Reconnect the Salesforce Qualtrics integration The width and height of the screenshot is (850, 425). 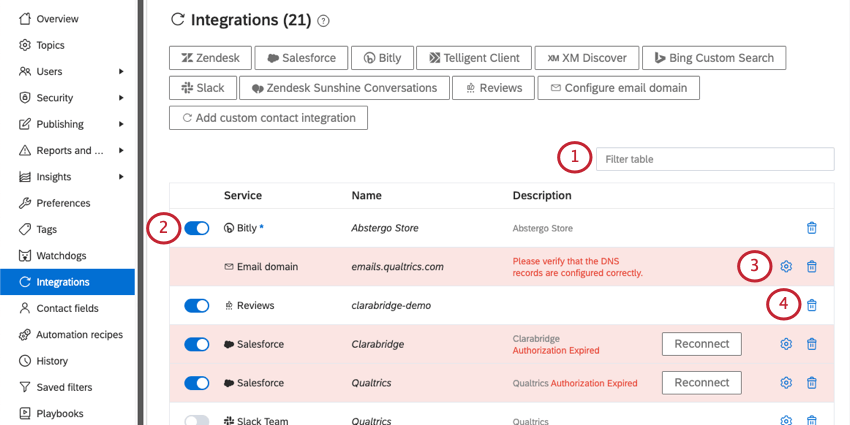pyautogui.click(x=701, y=383)
